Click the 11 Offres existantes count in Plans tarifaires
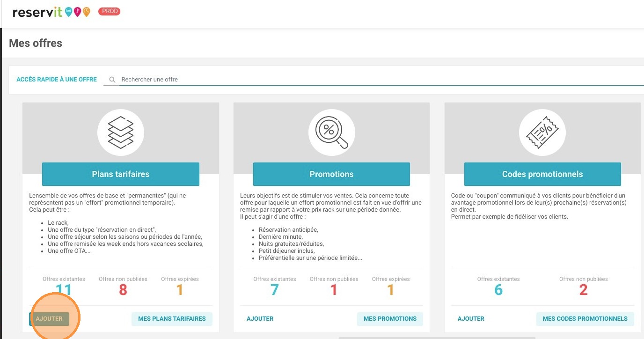 click(64, 290)
